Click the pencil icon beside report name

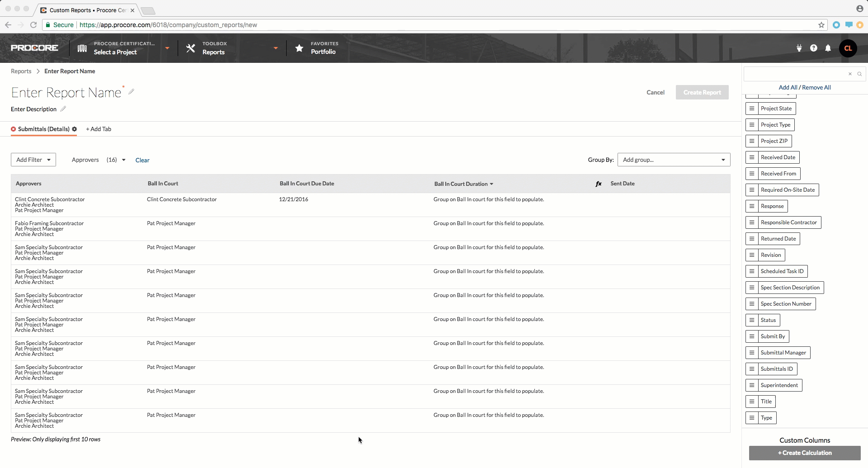point(131,92)
